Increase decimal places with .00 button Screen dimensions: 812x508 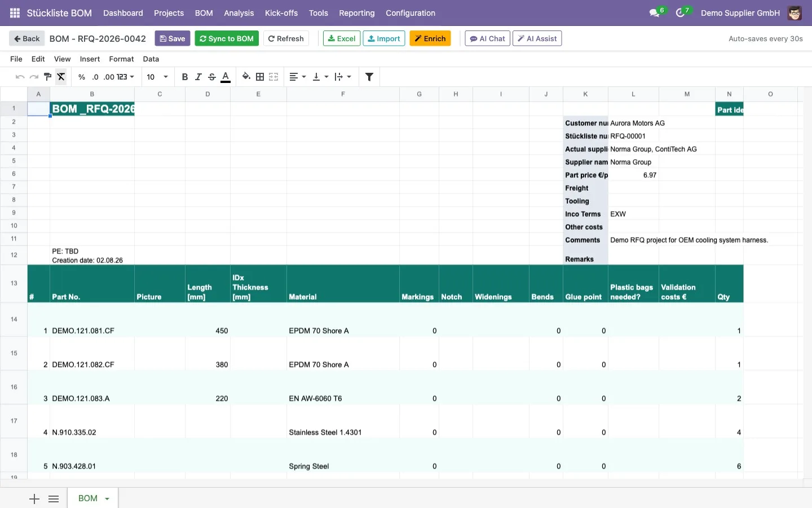pyautogui.click(x=109, y=77)
